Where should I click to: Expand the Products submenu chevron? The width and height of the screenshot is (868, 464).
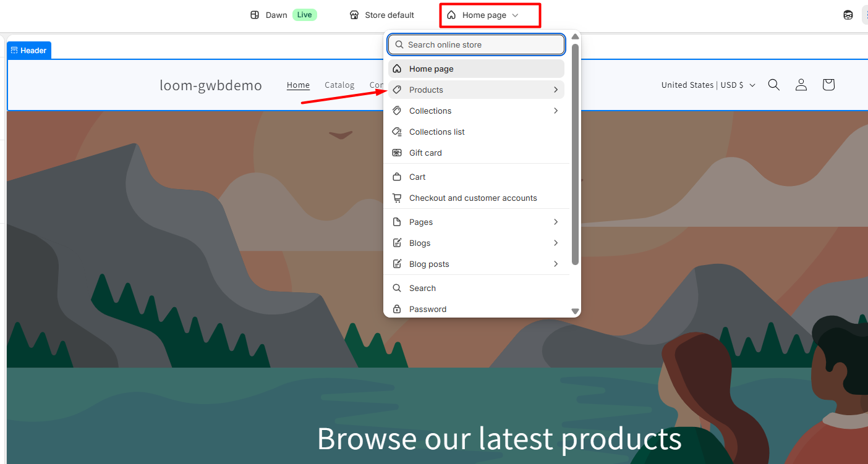click(556, 90)
